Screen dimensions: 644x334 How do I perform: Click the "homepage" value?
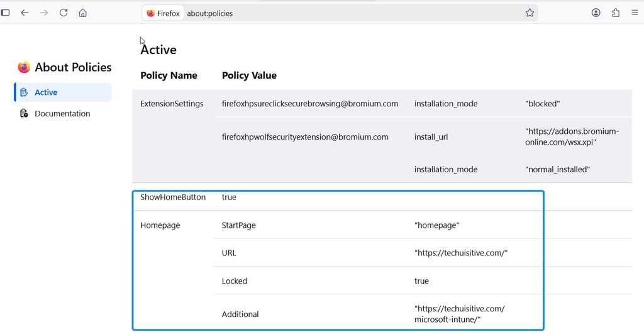point(436,225)
